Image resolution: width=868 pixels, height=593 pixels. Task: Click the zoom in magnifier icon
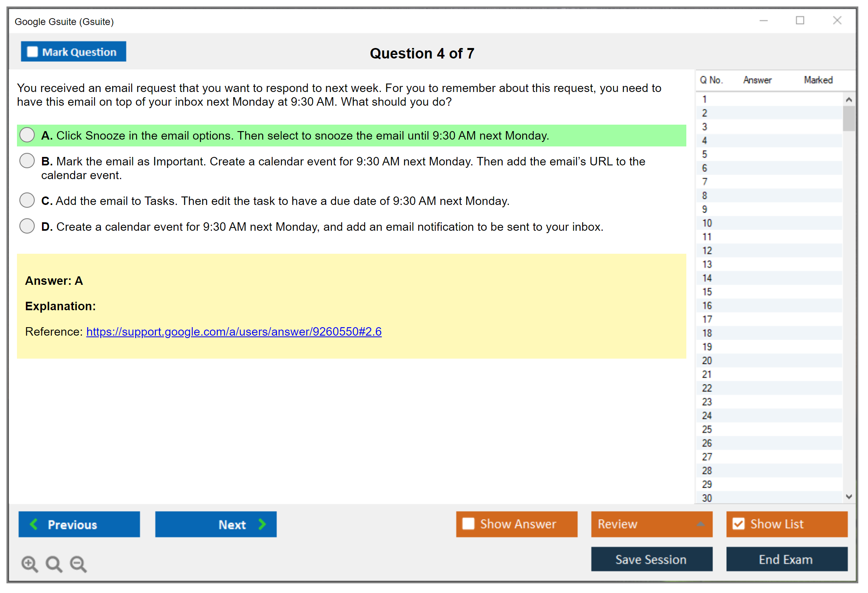click(x=29, y=564)
